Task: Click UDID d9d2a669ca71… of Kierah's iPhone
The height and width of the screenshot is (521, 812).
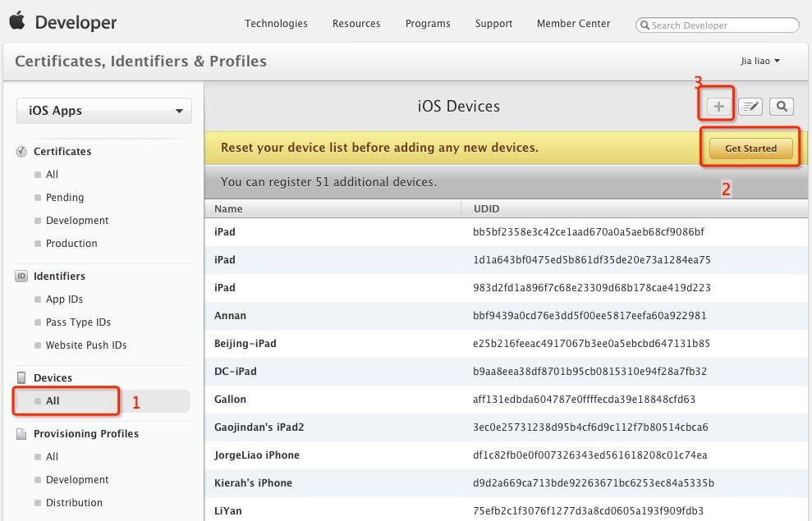Action: [x=594, y=483]
